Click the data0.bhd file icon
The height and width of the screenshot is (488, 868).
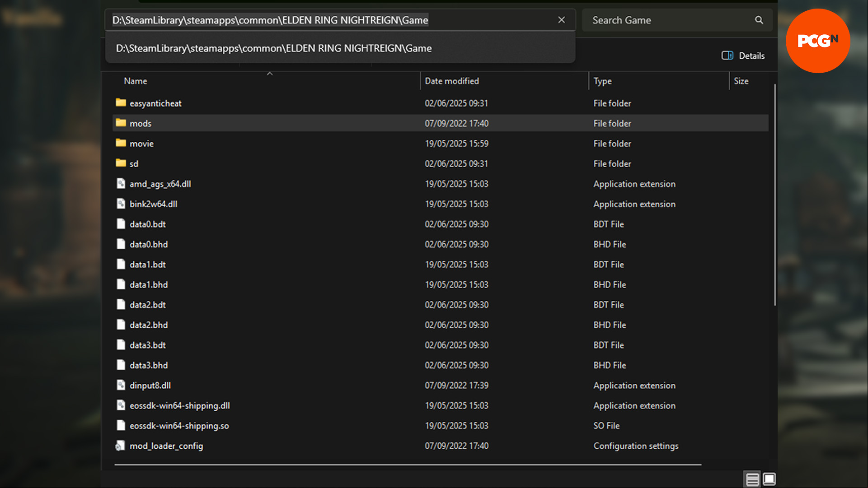pos(121,244)
